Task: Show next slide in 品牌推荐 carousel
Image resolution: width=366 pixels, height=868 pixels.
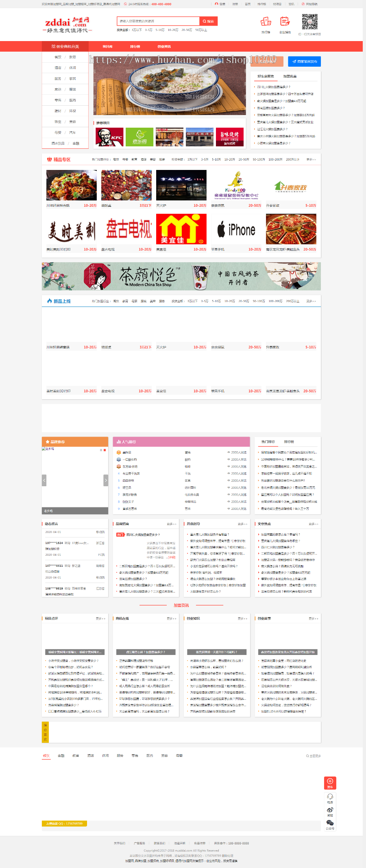Action: point(106,480)
